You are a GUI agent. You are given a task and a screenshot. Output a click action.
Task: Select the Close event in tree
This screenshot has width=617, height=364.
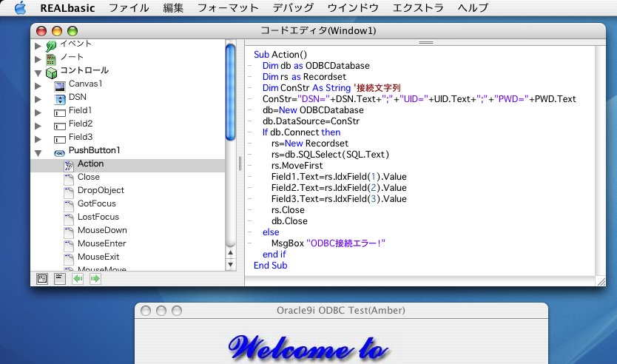pos(89,177)
